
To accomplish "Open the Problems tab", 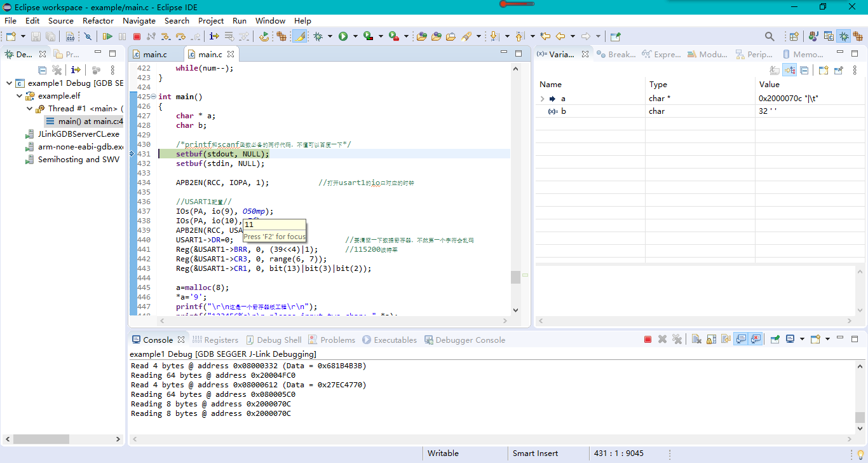I will point(332,340).
